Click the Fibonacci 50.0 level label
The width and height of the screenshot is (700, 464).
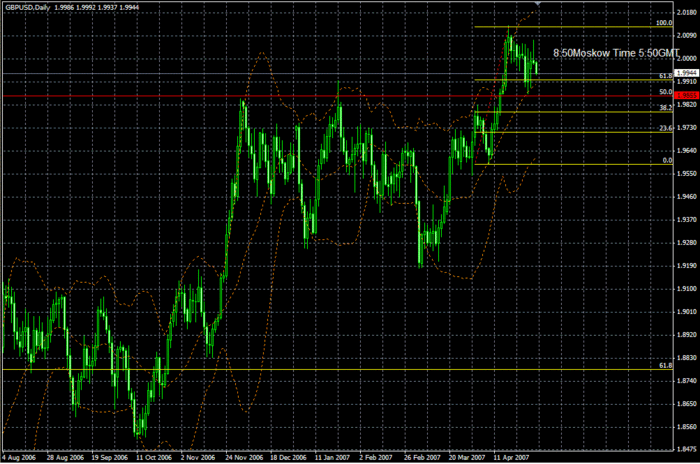pyautogui.click(x=666, y=92)
